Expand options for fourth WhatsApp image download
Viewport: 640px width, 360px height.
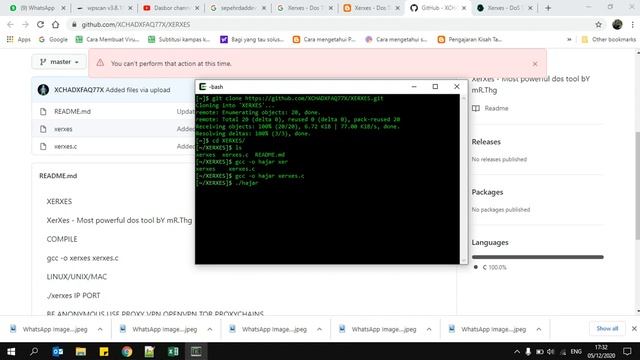click(429, 329)
